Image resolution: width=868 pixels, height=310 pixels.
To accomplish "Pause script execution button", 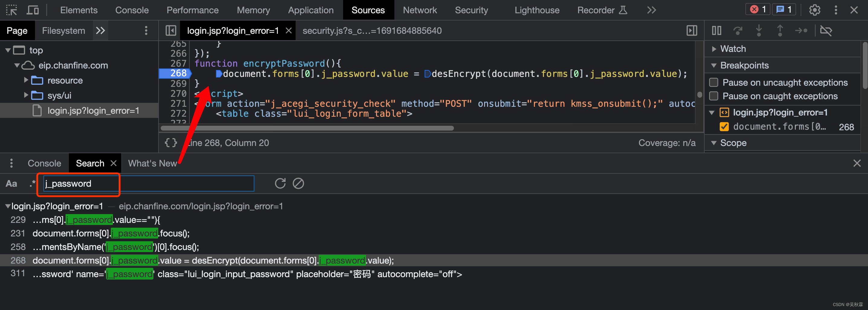I will [x=716, y=31].
